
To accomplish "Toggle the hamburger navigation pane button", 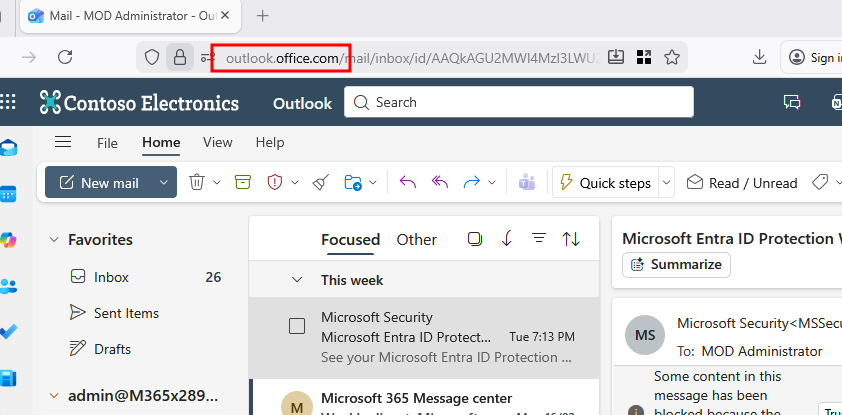I will tap(63, 142).
